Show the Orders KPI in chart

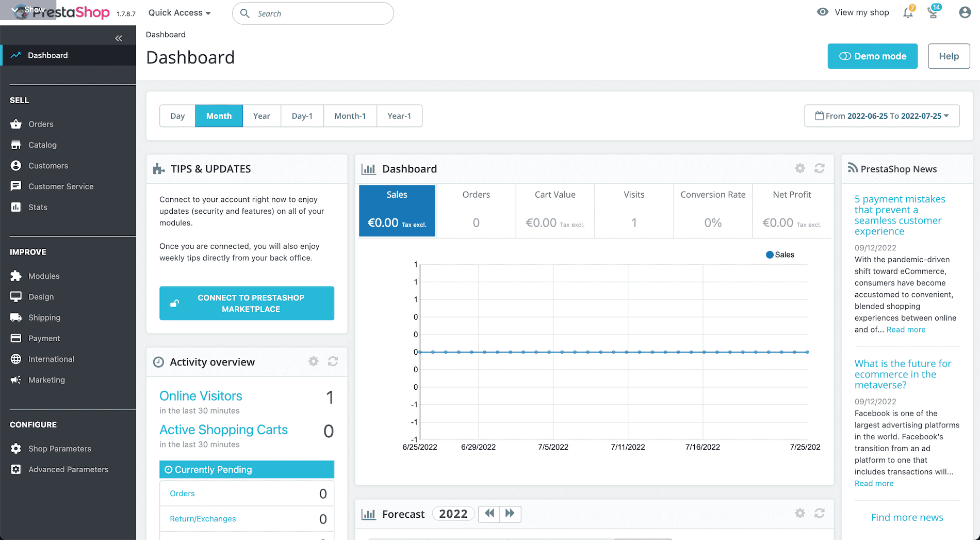coord(476,211)
